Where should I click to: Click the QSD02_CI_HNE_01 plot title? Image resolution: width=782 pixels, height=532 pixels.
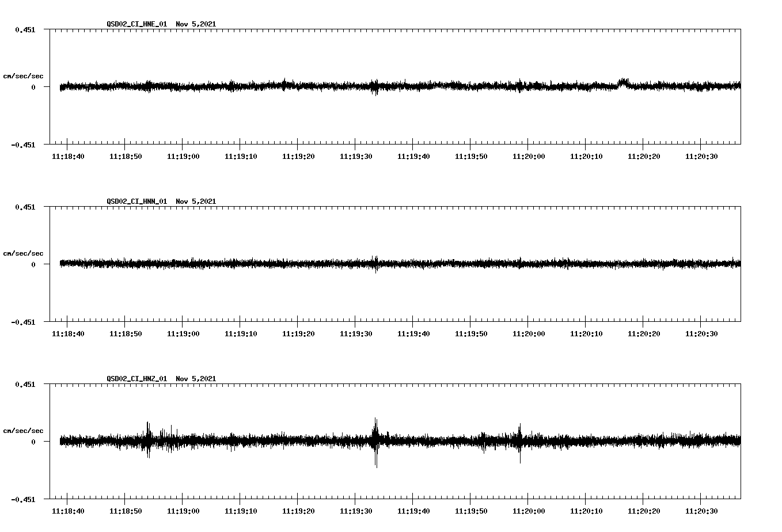tap(161, 24)
